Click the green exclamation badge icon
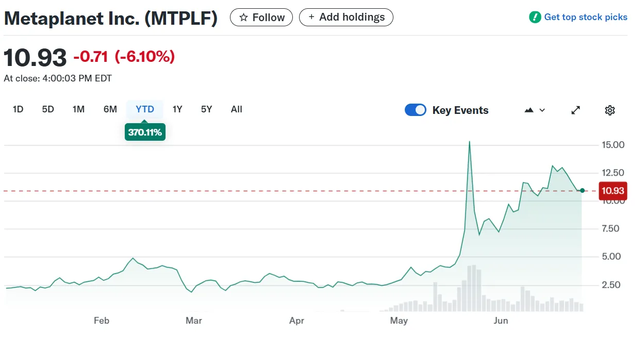Image resolution: width=644 pixels, height=350 pixels. click(535, 17)
